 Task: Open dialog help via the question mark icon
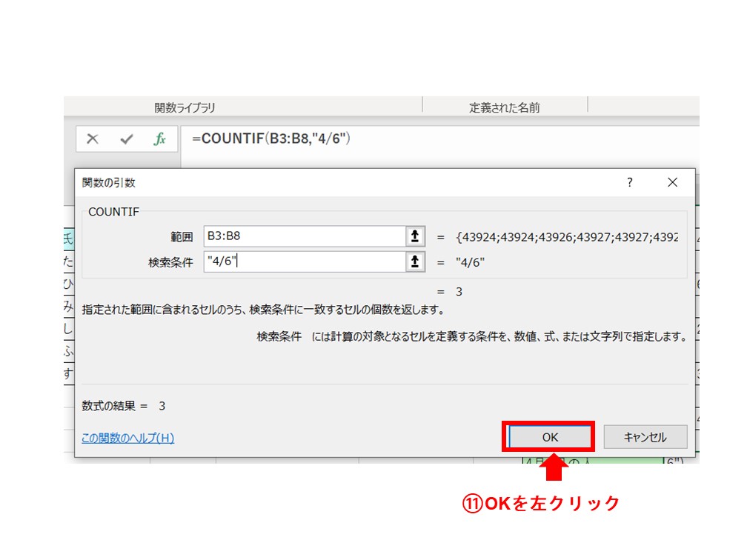pos(629,182)
